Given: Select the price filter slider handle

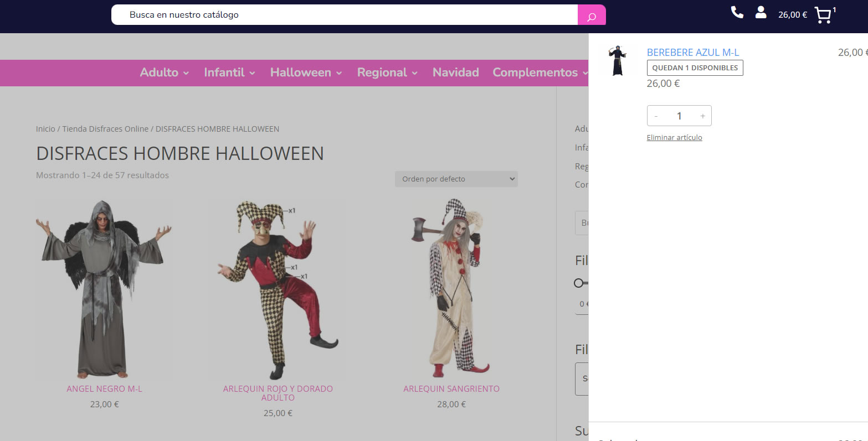Looking at the screenshot, I should click(x=579, y=283).
